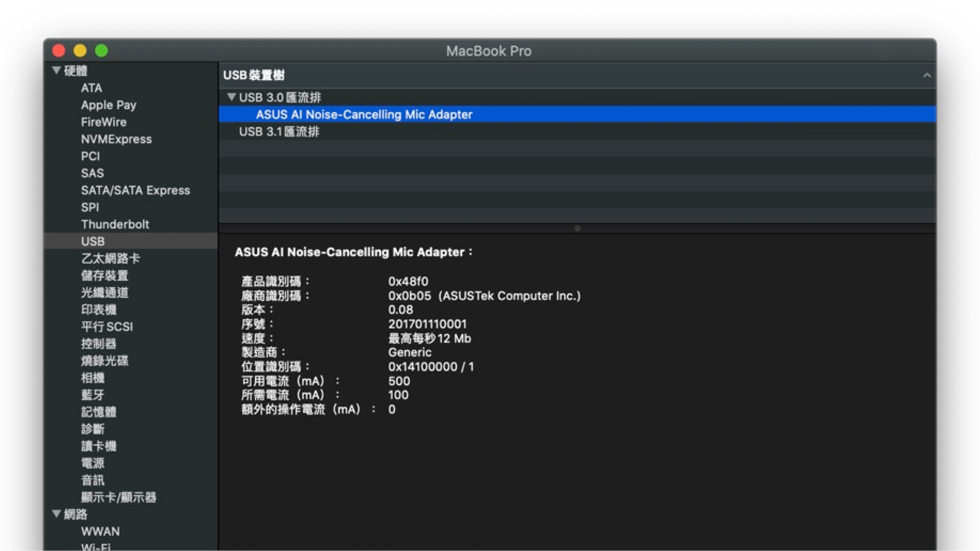Open 燒錄光碟 sidebar entry
The image size is (980, 551).
pyautogui.click(x=105, y=361)
